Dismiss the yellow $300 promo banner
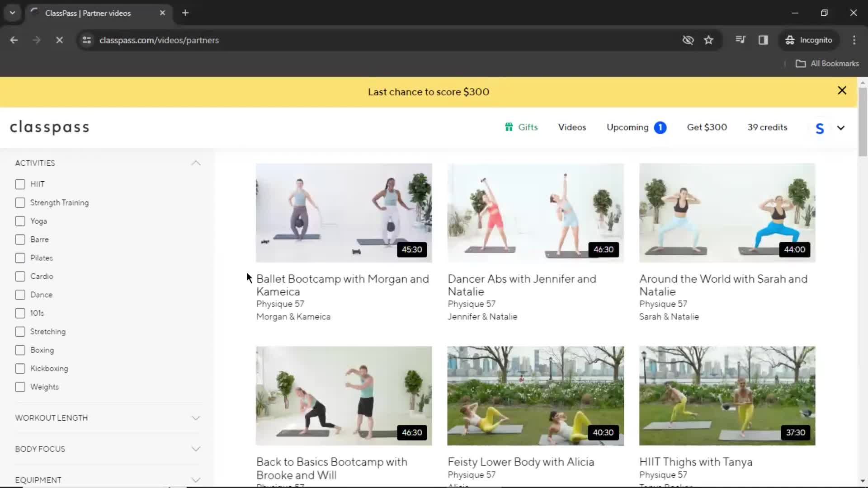The image size is (868, 488). (842, 91)
